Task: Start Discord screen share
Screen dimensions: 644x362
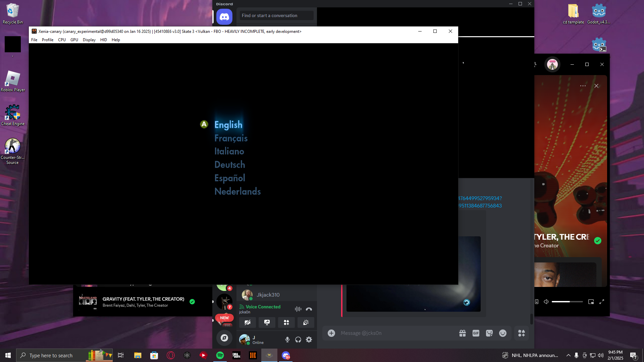Action: [267, 322]
